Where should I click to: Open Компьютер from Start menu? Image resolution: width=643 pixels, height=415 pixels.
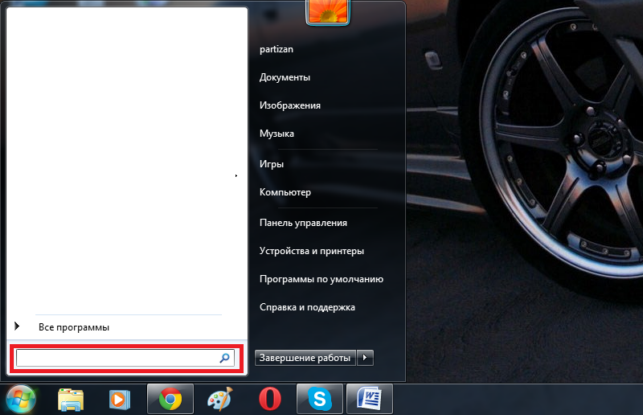(285, 192)
